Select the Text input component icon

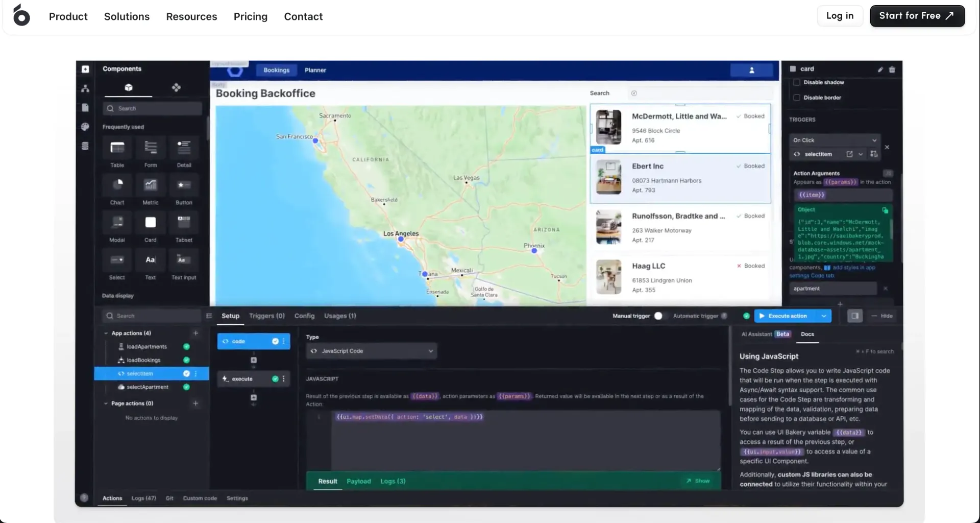[x=184, y=259]
